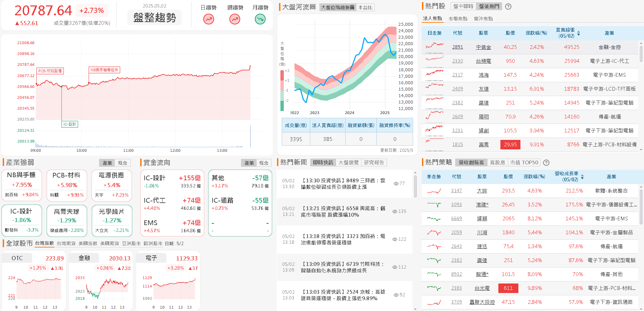Select 美國指數 under 全球股市

coord(88,243)
